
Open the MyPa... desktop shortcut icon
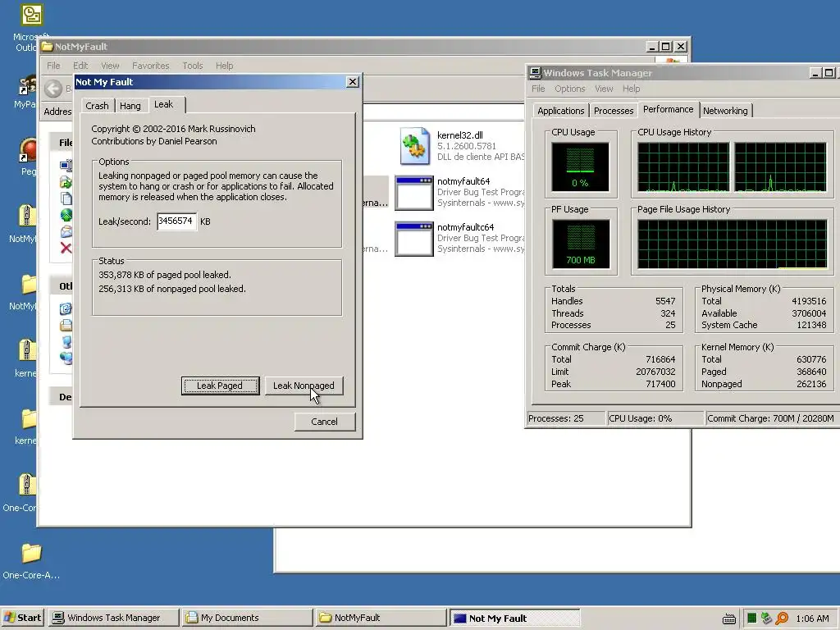click(28, 85)
